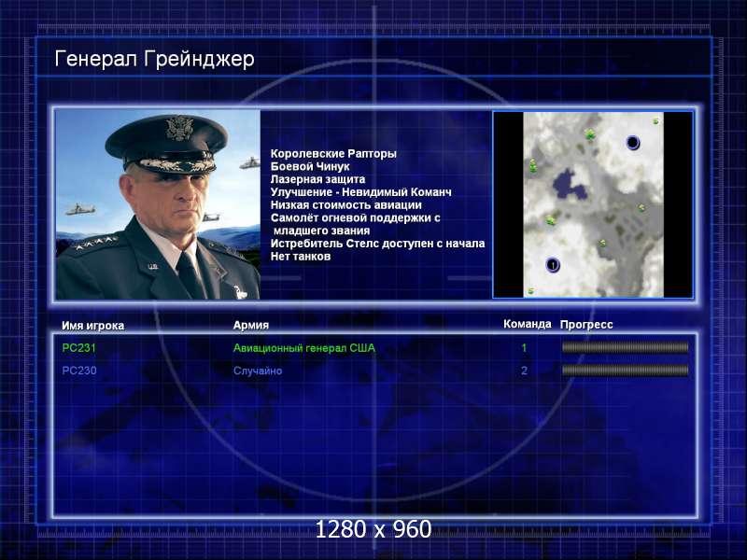Click army 'Авиационный генерал США'
747x560 pixels.
pos(304,348)
